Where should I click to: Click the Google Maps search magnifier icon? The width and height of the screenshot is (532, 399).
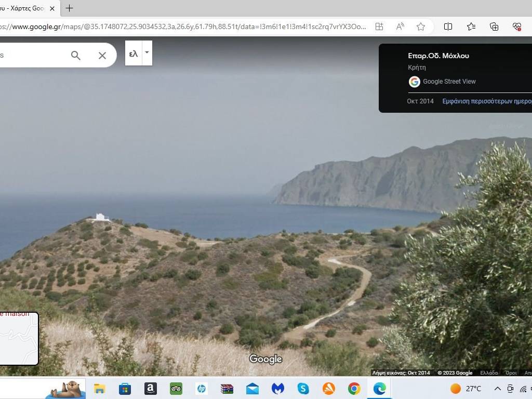[x=76, y=56]
